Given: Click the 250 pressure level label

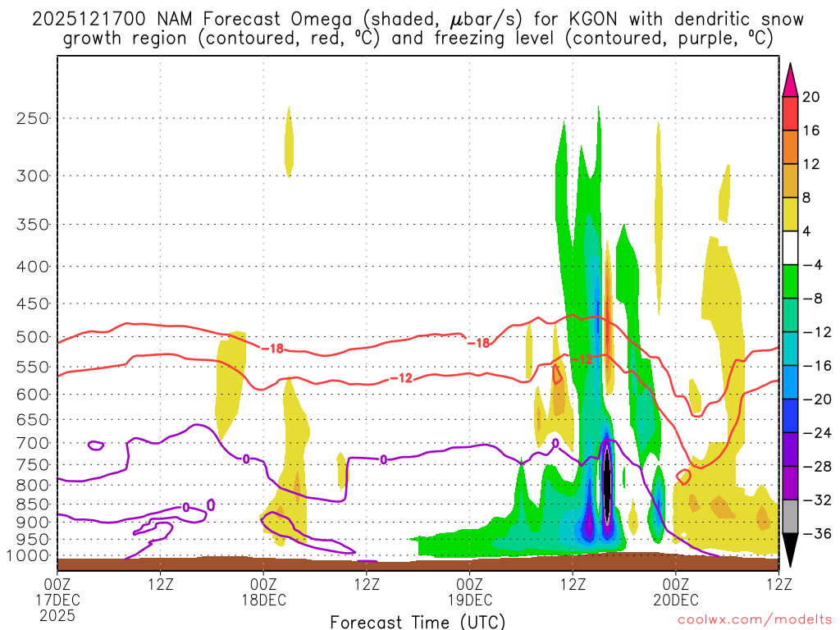Looking at the screenshot, I should point(33,118).
